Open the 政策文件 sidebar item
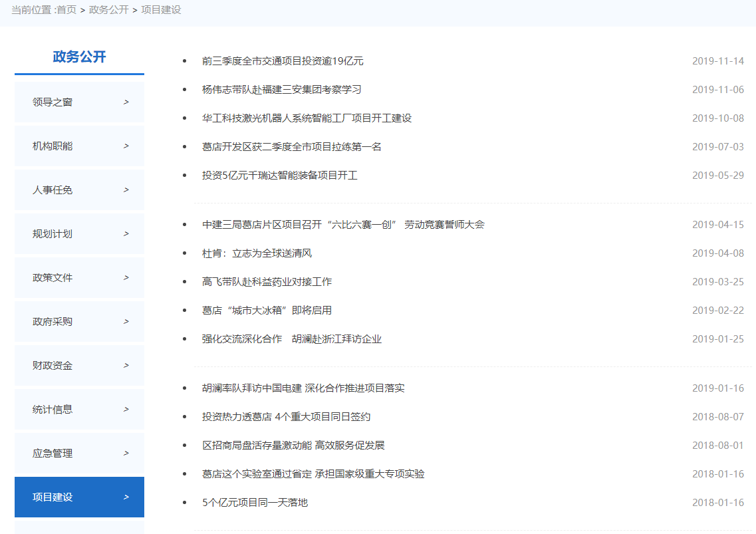The width and height of the screenshot is (756, 534). click(x=79, y=277)
